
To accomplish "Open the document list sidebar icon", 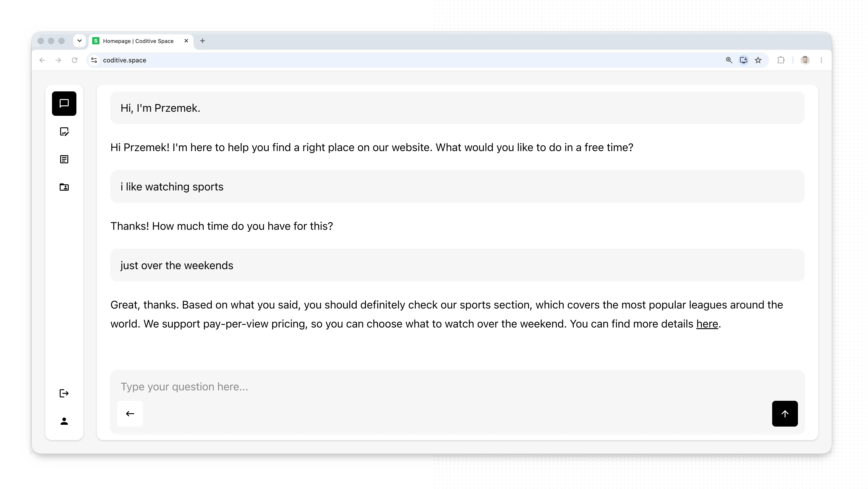I will 64,159.
